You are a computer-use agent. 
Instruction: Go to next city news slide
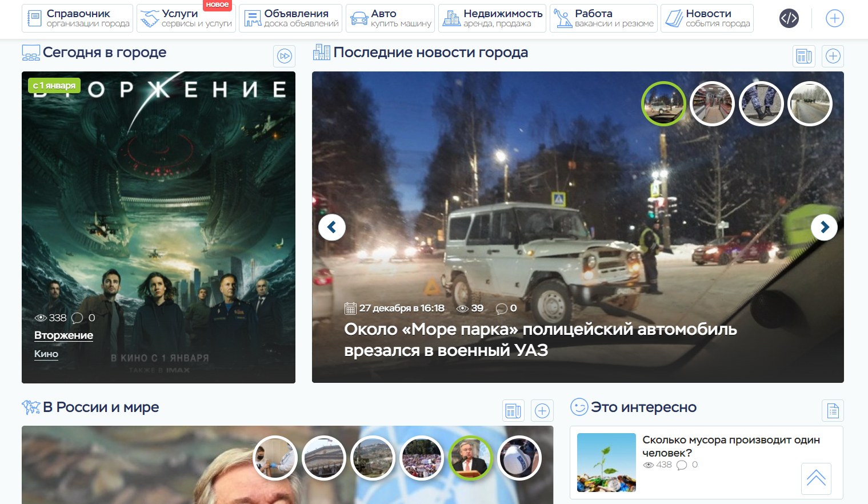tap(824, 227)
